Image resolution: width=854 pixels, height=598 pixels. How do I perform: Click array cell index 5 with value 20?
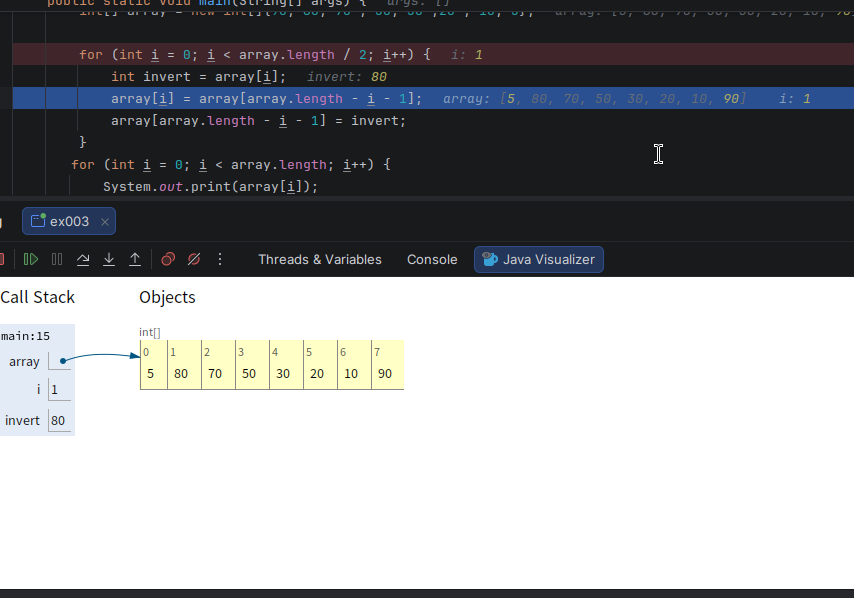coord(320,364)
